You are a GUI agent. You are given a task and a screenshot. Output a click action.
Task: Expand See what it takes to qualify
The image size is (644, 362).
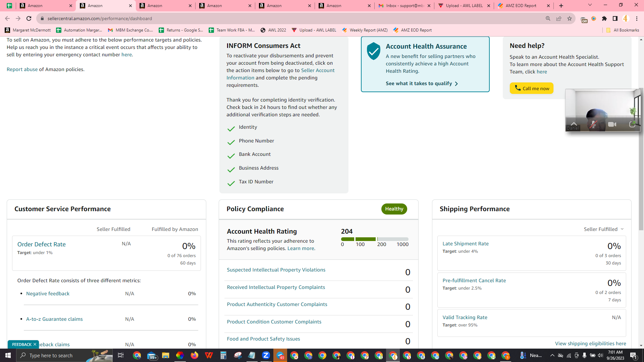tap(422, 83)
